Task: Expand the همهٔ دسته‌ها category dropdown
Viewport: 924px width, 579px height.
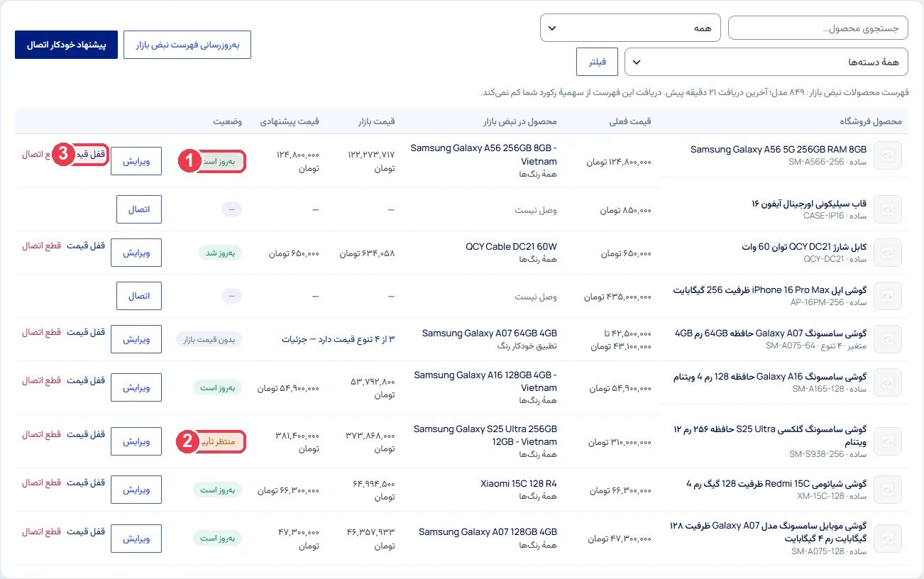Action: [766, 62]
